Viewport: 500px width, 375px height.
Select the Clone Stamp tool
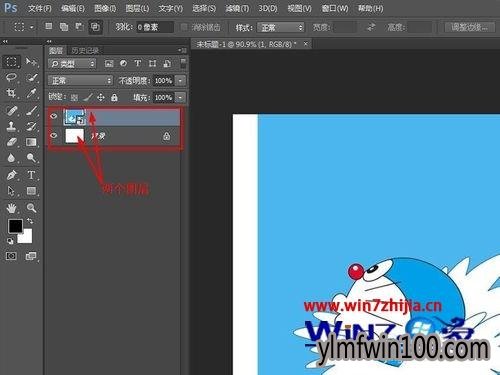[11, 126]
